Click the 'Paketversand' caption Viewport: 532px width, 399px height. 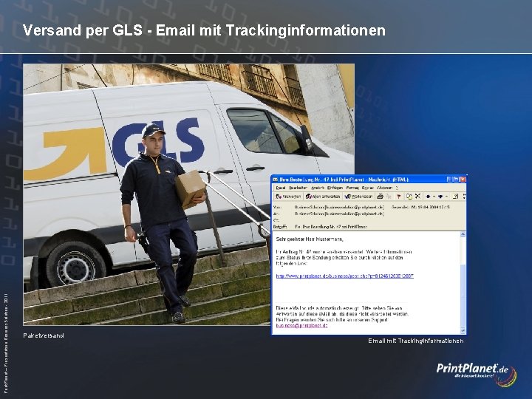pyautogui.click(x=44, y=335)
